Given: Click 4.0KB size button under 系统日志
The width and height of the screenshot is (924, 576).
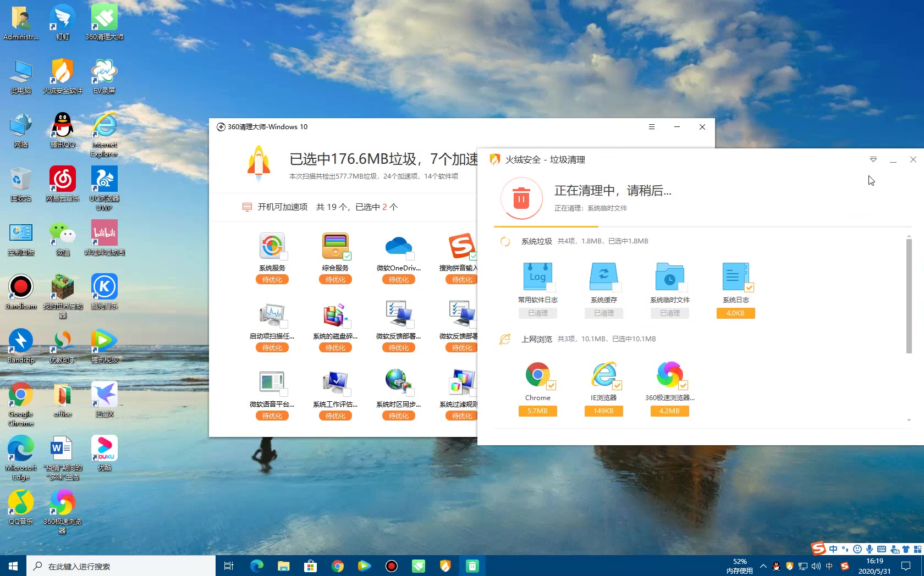Looking at the screenshot, I should coord(735,313).
